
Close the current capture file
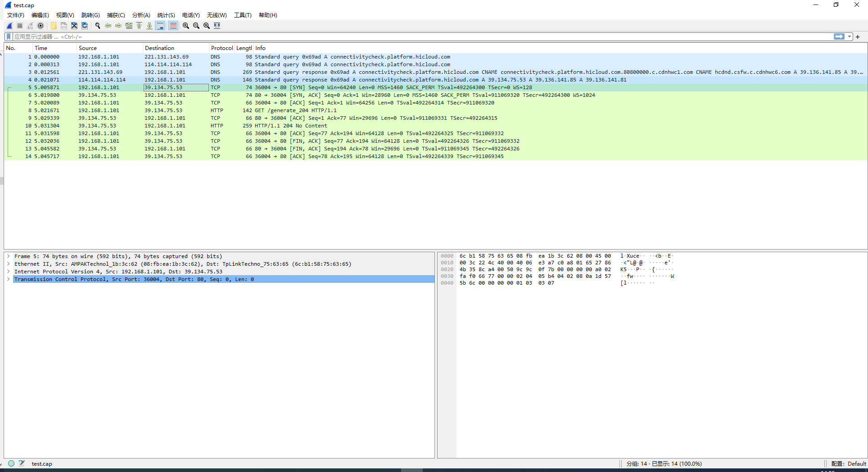point(74,26)
